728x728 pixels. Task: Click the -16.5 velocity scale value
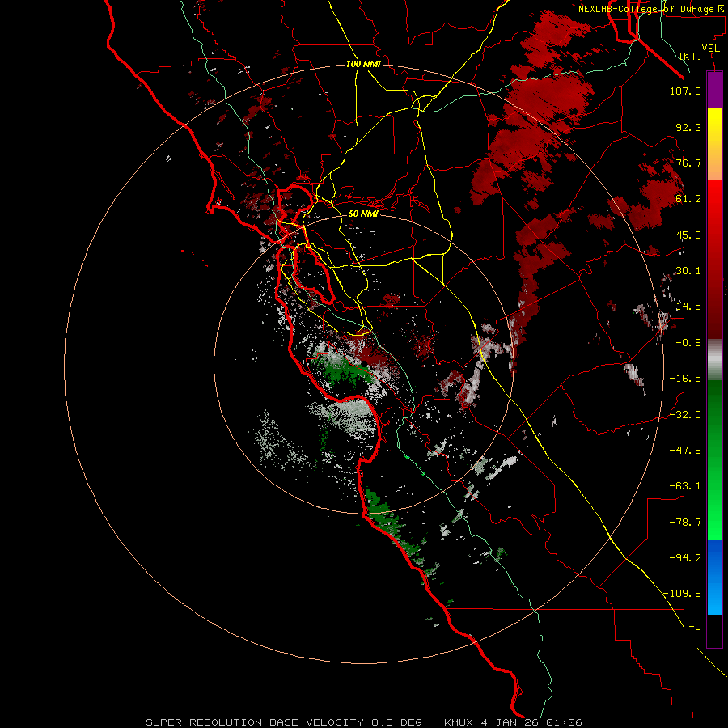(x=685, y=379)
